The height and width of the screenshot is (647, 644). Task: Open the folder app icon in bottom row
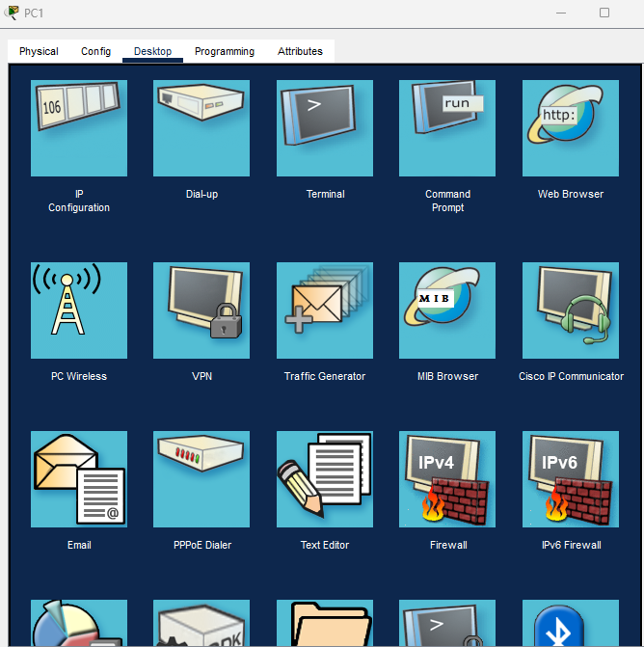(x=325, y=623)
